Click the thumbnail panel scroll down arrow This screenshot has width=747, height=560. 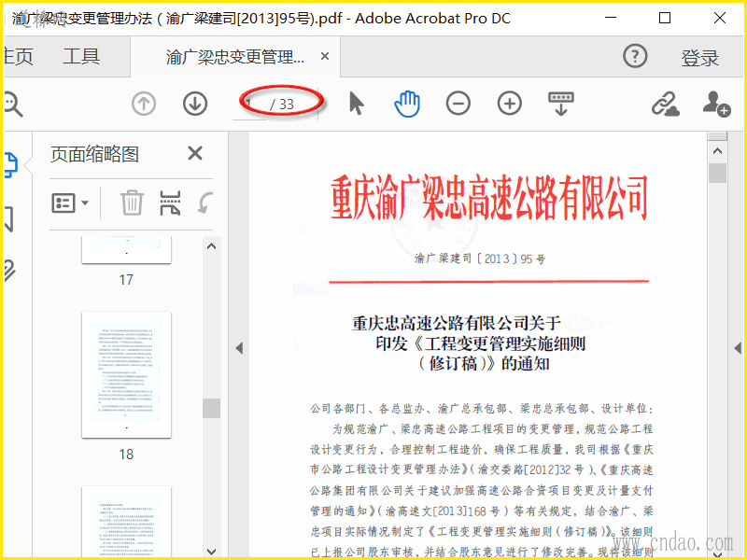[212, 551]
